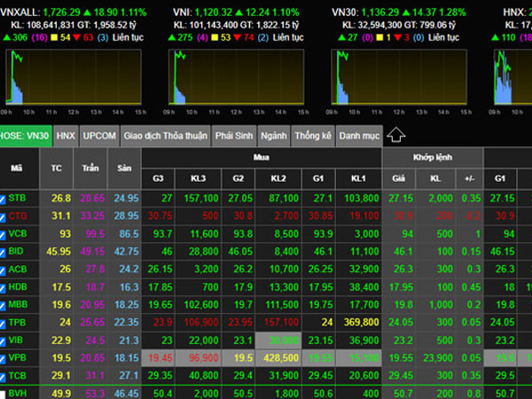Click the +/- column header
This screenshot has height=399, width=532.
pos(470,178)
